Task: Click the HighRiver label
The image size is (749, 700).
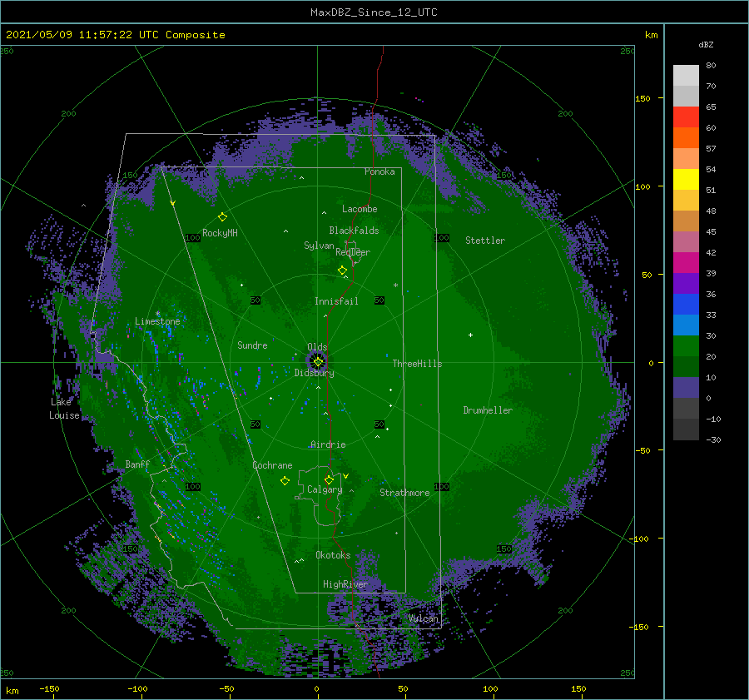Action: pos(345,584)
